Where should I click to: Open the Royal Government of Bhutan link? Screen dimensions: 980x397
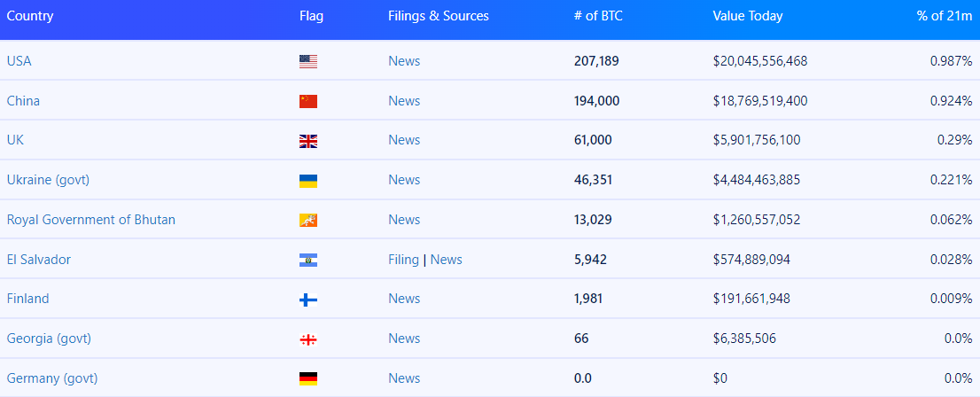click(91, 220)
